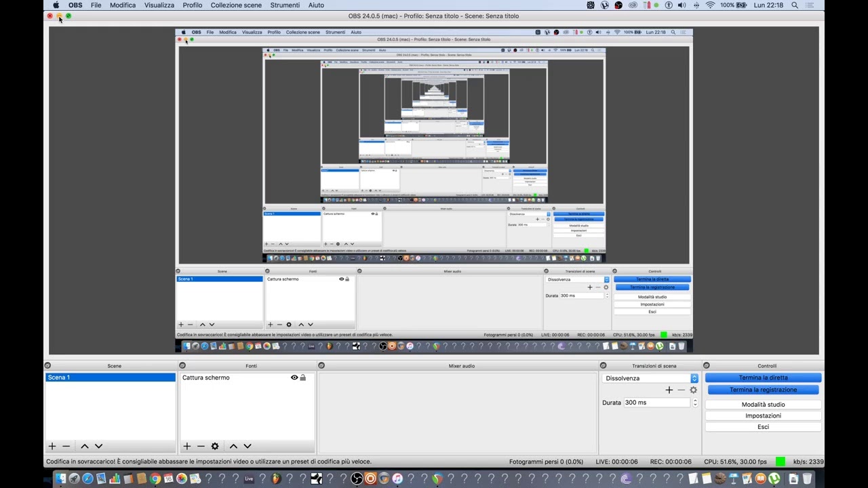
Task: Open Impostazioni from Controlli panel
Action: 763,415
